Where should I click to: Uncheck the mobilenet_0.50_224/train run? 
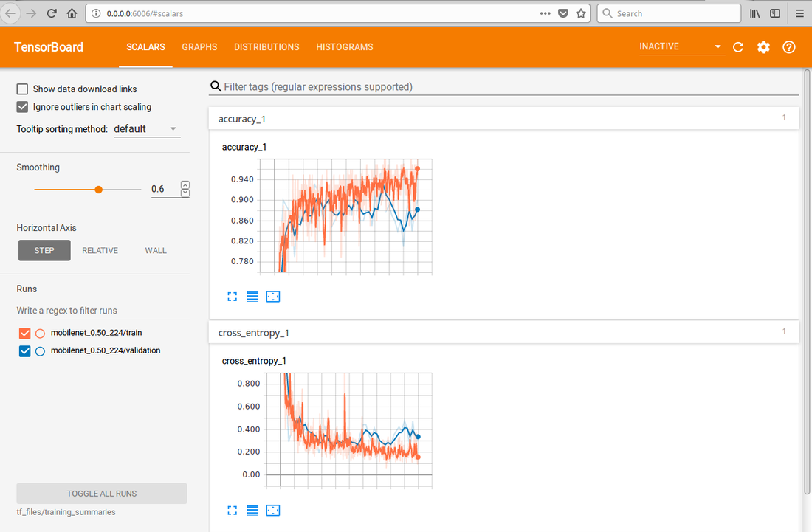click(25, 333)
